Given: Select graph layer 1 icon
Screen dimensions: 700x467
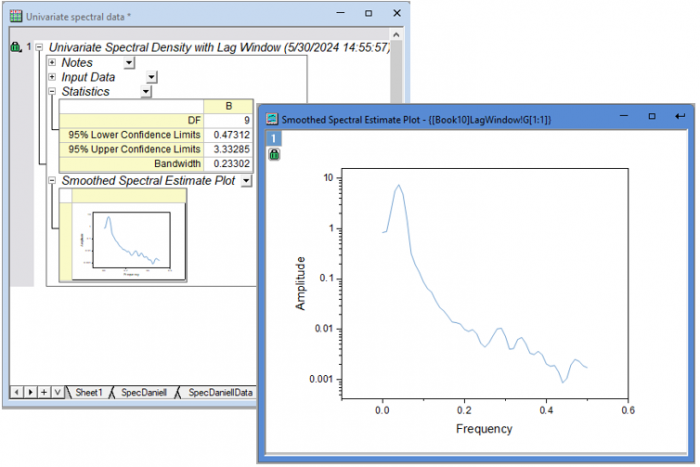Looking at the screenshot, I should point(274,138).
